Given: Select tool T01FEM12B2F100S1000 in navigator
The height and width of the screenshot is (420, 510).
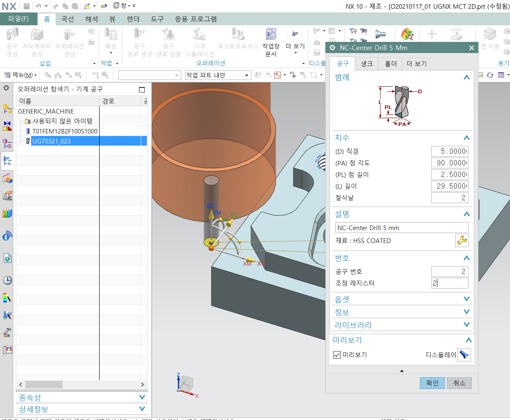Looking at the screenshot, I should [65, 131].
